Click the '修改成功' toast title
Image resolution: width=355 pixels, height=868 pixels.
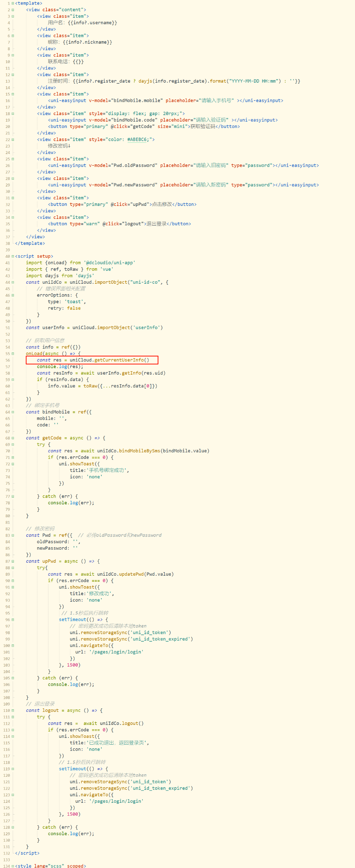point(99,594)
